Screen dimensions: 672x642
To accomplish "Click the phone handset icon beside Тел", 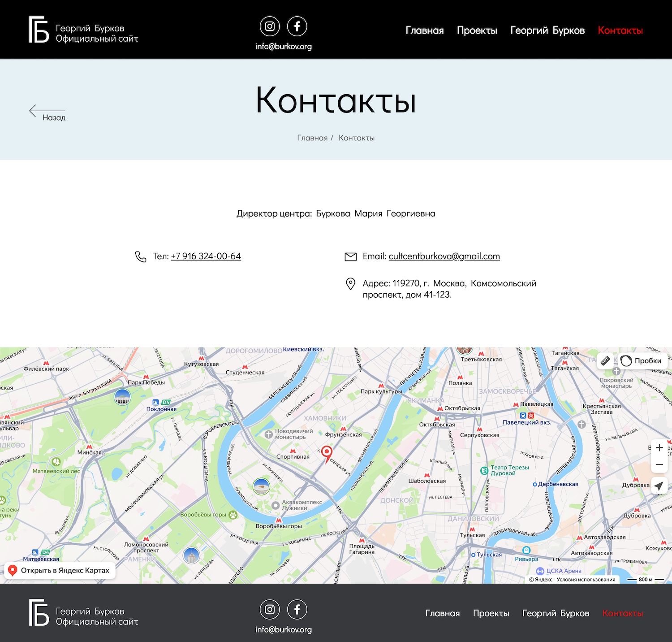I will click(x=141, y=256).
